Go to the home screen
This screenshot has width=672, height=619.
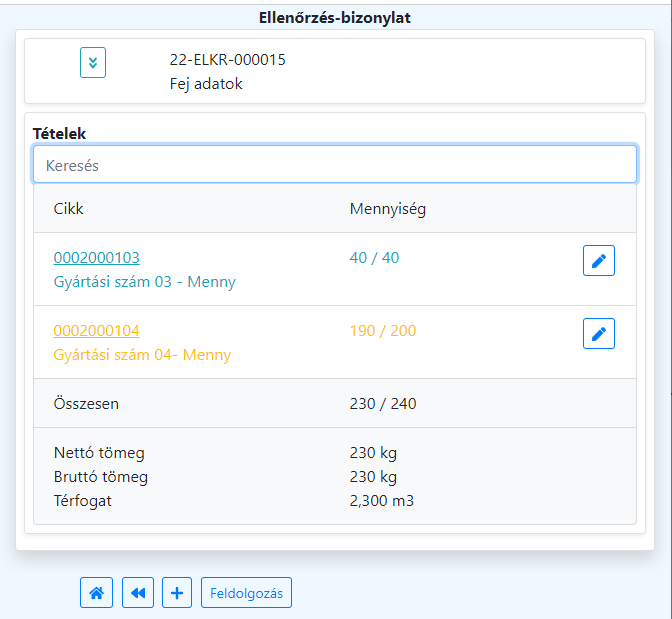pos(96,593)
